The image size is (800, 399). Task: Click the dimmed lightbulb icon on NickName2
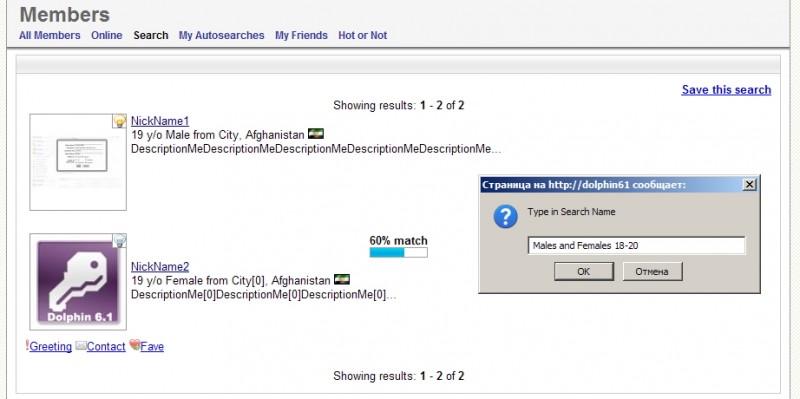[x=119, y=240]
